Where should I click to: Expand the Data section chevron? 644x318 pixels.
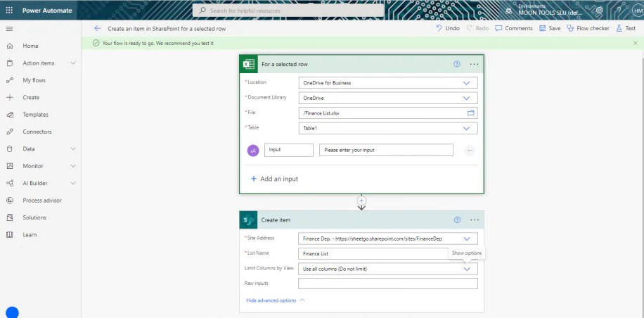[x=73, y=149]
